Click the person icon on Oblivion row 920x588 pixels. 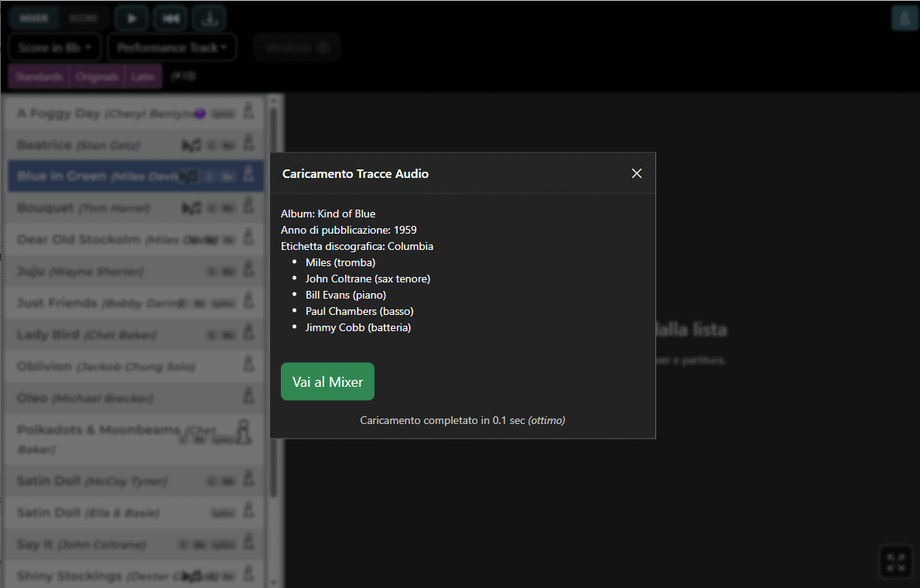click(249, 364)
